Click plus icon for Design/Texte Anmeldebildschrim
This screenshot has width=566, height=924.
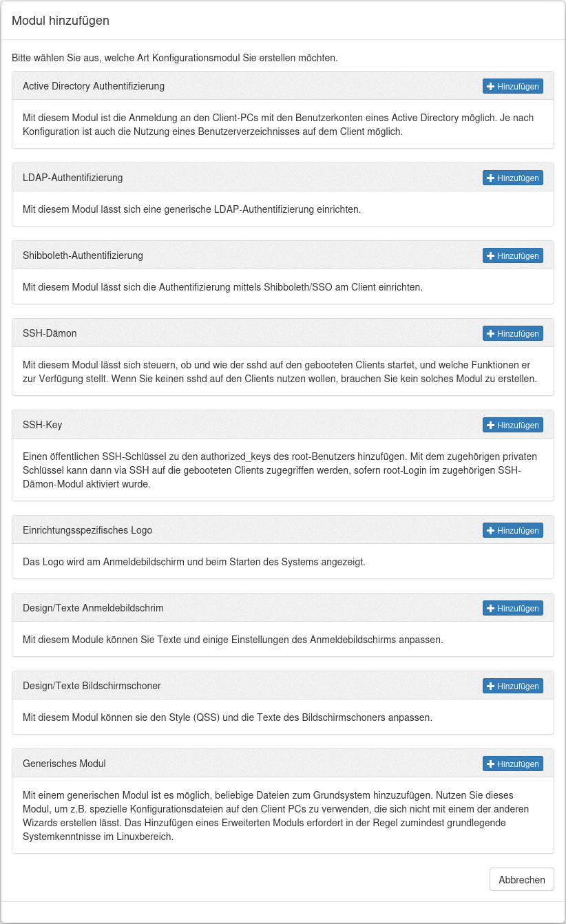(x=490, y=608)
